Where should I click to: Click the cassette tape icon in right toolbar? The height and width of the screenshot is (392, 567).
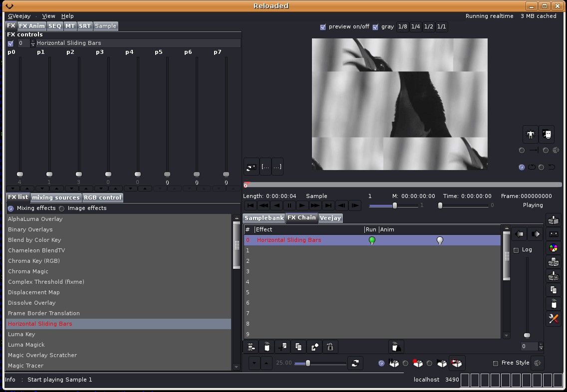point(553,234)
